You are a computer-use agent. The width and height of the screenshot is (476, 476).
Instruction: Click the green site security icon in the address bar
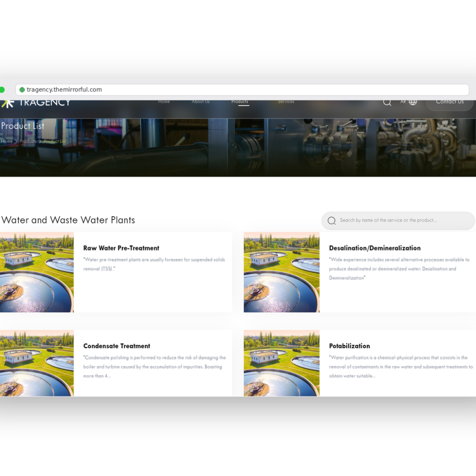click(22, 90)
